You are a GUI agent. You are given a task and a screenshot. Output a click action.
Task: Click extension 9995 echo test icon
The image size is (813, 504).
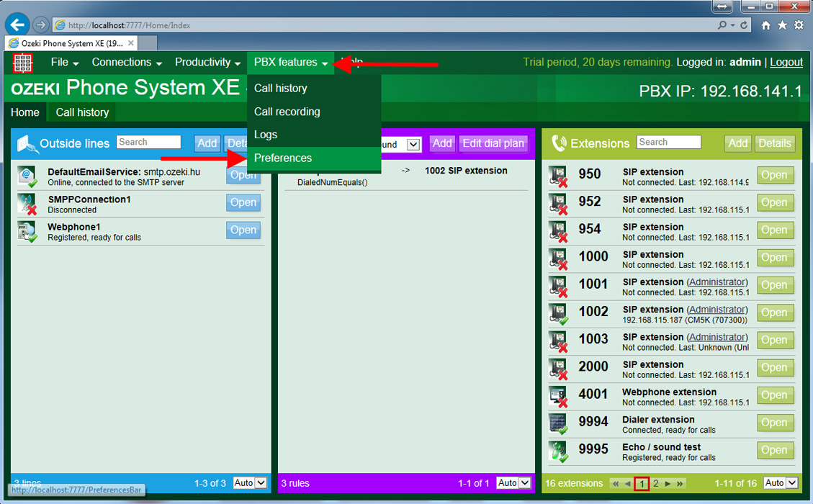558,451
